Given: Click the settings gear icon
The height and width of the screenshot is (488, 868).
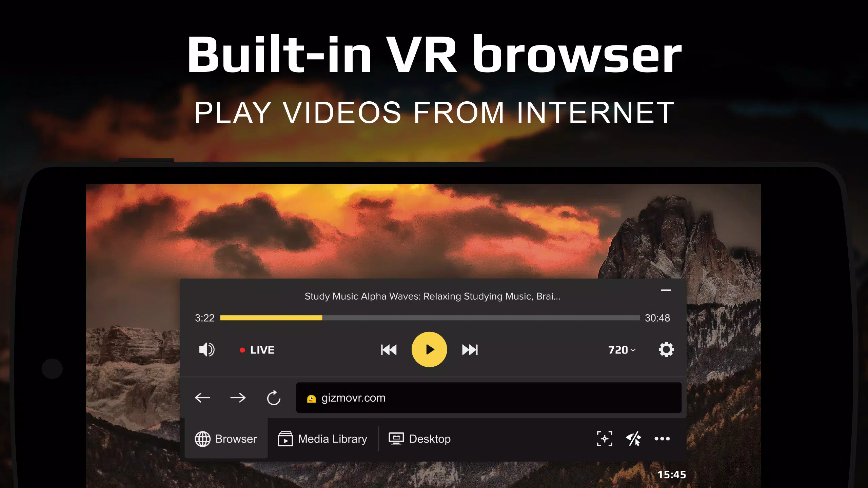Looking at the screenshot, I should 667,350.
